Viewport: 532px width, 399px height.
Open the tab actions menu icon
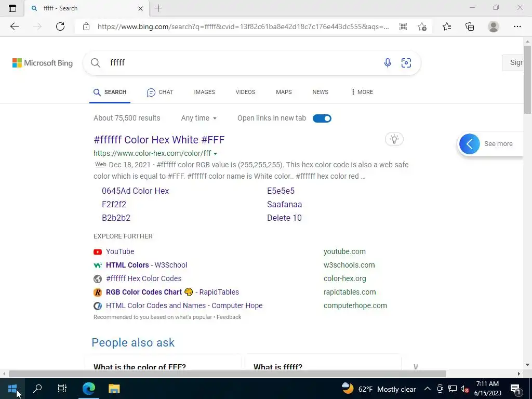pyautogui.click(x=12, y=8)
